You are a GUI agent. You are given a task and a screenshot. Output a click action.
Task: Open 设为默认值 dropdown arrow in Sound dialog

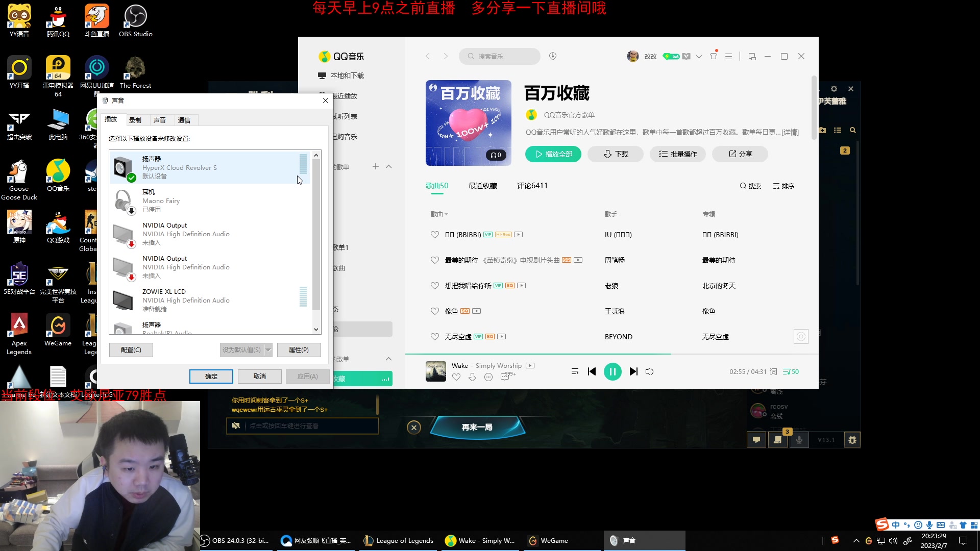[x=268, y=349]
